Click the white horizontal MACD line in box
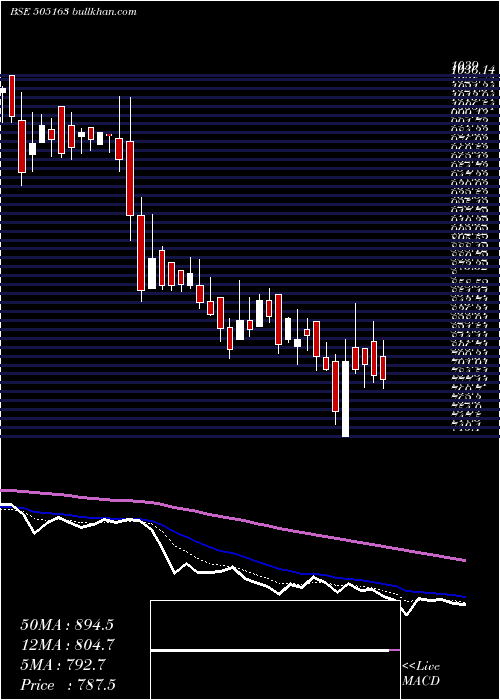The width and height of the screenshot is (500, 700). [270, 650]
